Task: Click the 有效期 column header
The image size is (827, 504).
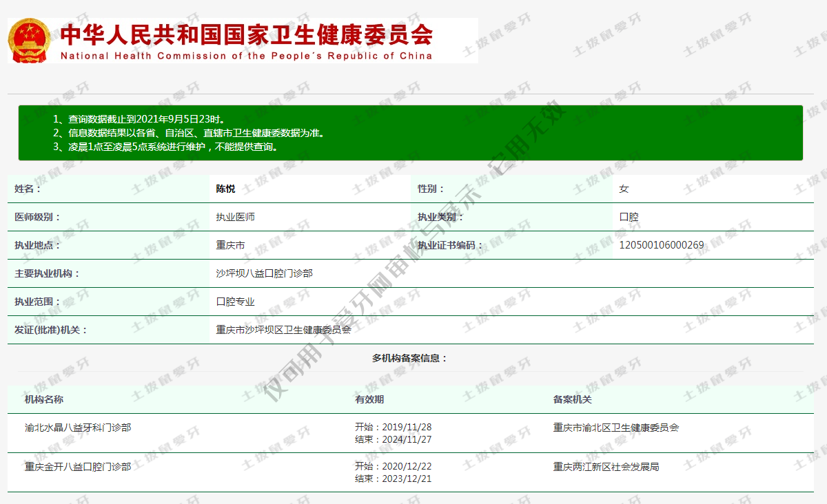Action: coord(369,399)
